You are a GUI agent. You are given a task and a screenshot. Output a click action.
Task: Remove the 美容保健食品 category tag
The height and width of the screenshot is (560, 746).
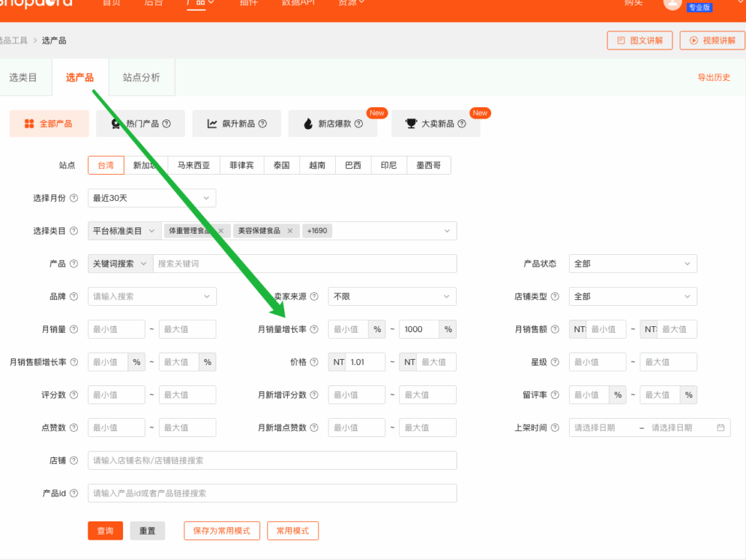click(289, 231)
